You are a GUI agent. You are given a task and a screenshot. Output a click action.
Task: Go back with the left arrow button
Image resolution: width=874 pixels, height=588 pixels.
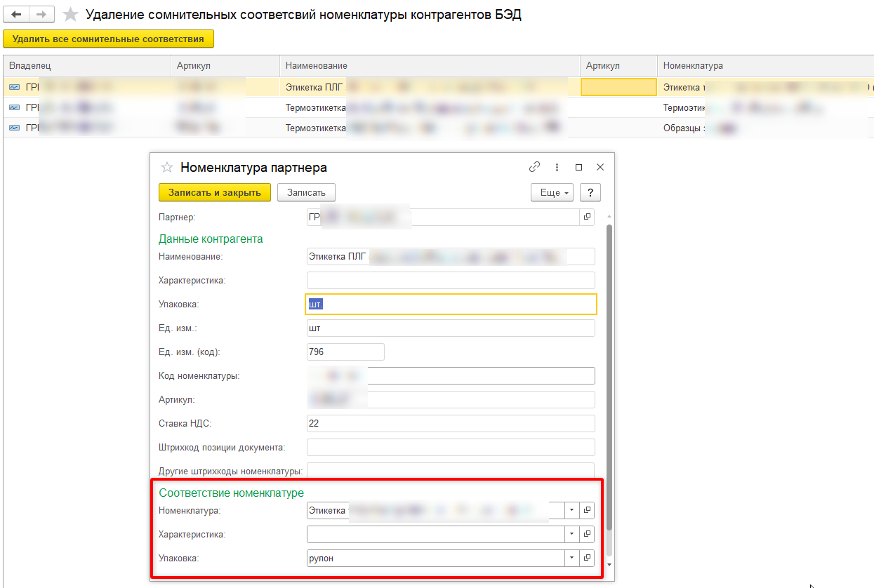point(16,14)
